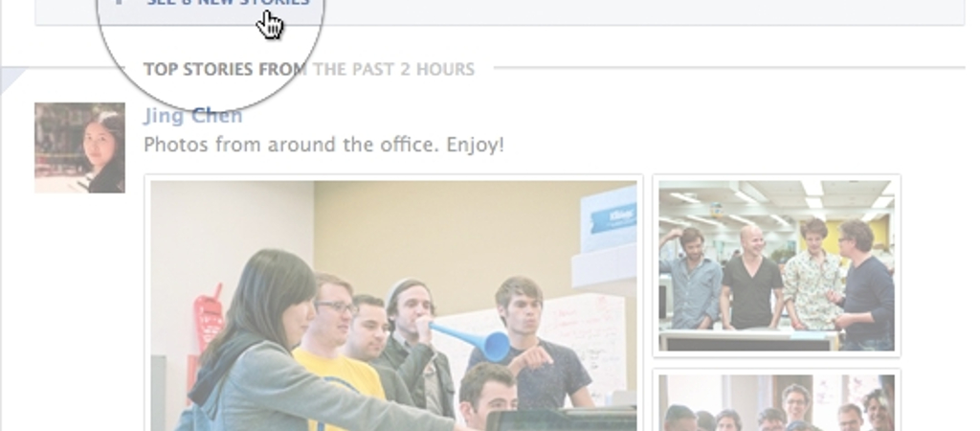Screen dimensions: 980x431
Task: Click the "Photos from around the office" post text
Action: point(323,146)
